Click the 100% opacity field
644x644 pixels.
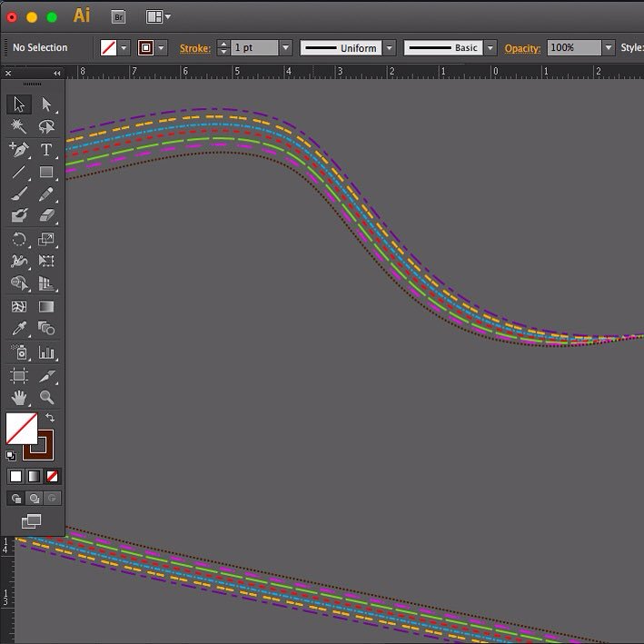pos(574,47)
